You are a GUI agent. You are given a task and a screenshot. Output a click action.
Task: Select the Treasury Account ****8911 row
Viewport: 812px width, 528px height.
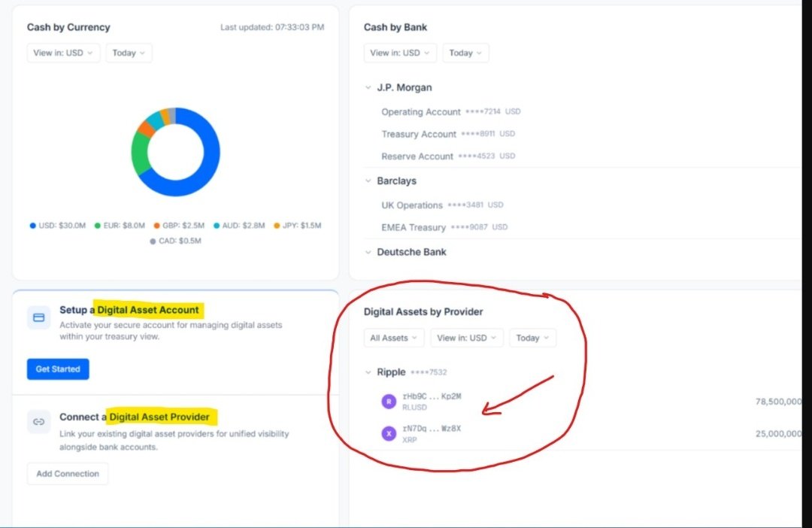click(x=583, y=134)
